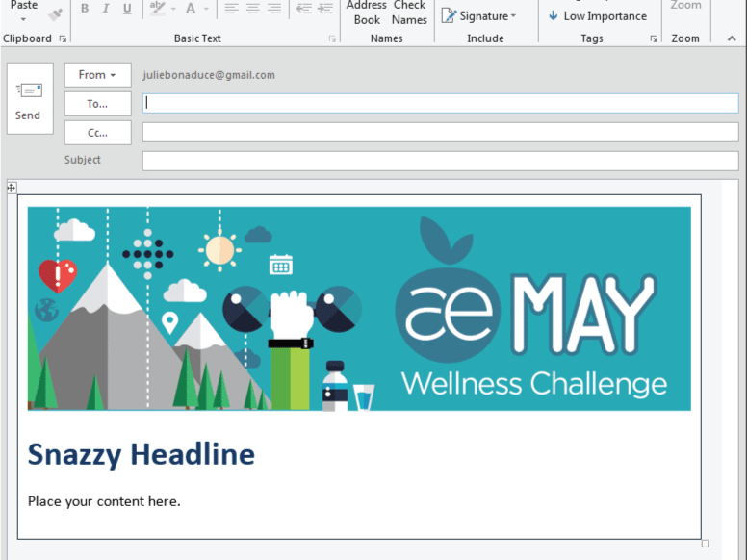
Task: Open the Tags dialog launcher
Action: click(x=654, y=38)
